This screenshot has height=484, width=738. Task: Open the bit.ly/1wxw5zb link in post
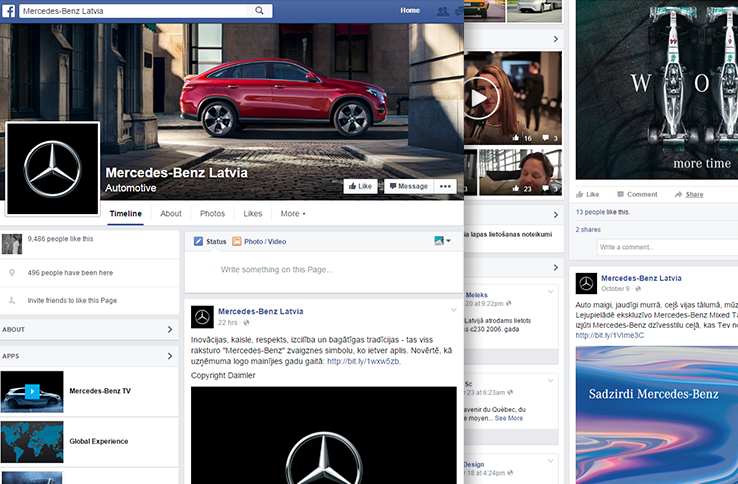point(363,361)
